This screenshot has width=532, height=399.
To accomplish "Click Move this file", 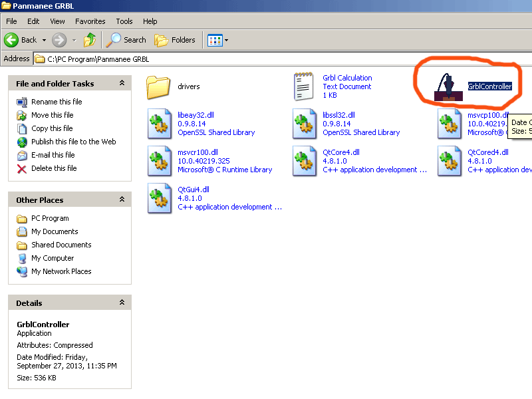I will point(53,115).
